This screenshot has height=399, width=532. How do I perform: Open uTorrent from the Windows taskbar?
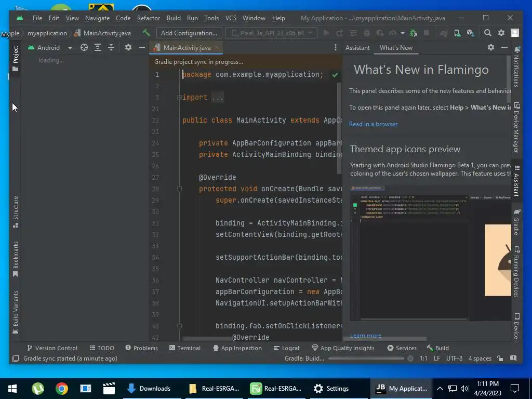tap(37, 389)
